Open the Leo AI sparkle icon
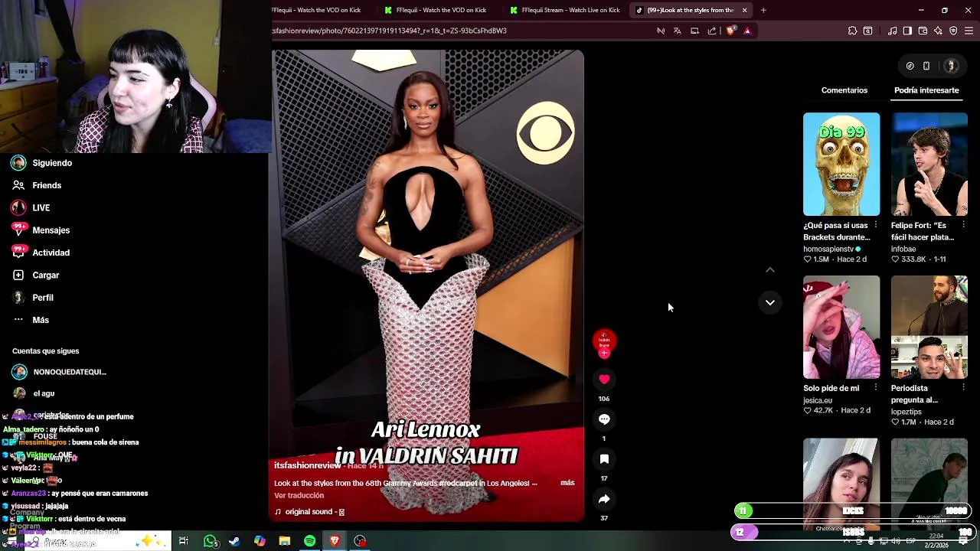Image resolution: width=980 pixels, height=551 pixels. [938, 31]
